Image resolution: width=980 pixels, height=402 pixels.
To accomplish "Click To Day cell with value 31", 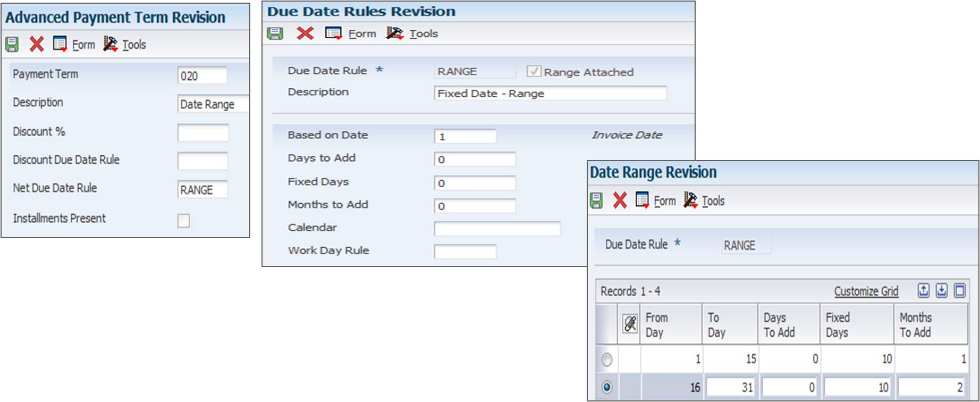I will tap(731, 387).
